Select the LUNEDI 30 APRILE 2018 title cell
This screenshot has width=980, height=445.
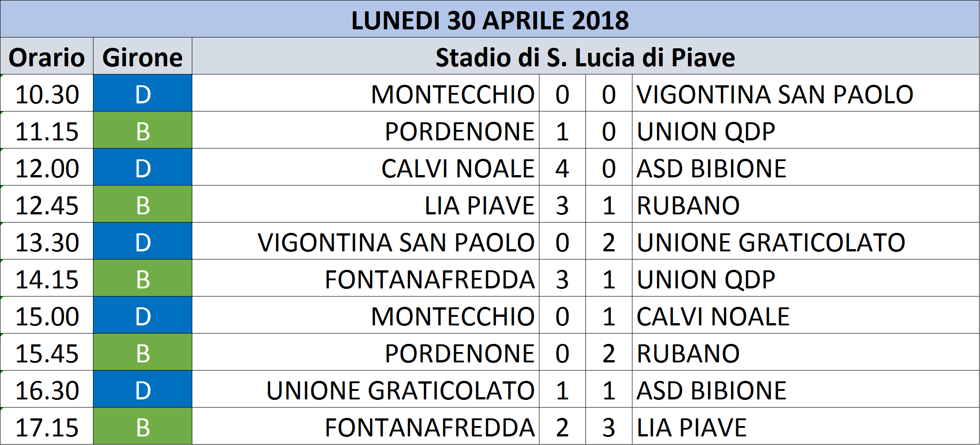pos(490,19)
